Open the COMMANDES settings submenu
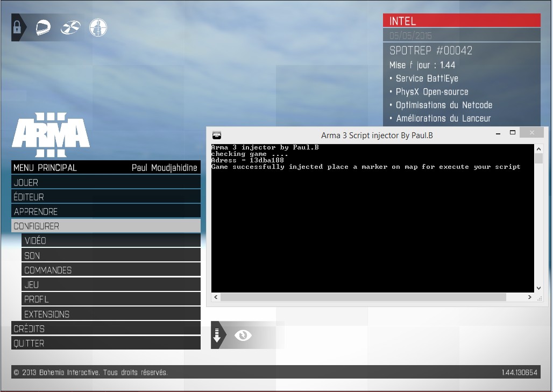The image size is (553, 392). [111, 270]
